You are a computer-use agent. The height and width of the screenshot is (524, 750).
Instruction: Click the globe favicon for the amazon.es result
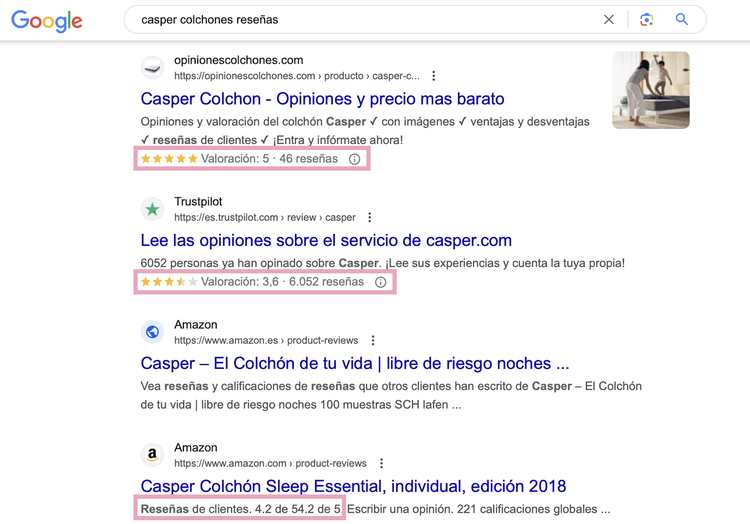(x=153, y=332)
